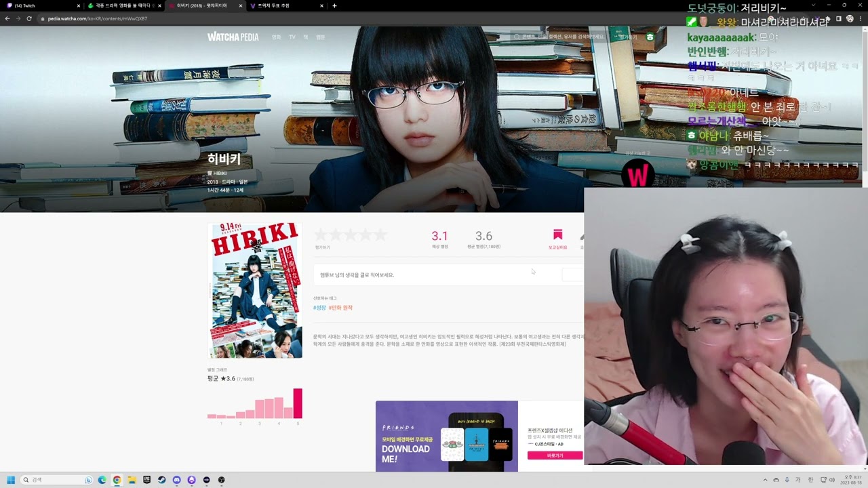Click the text 평균 ★3.6 above the graph
868x488 pixels.
click(x=221, y=378)
